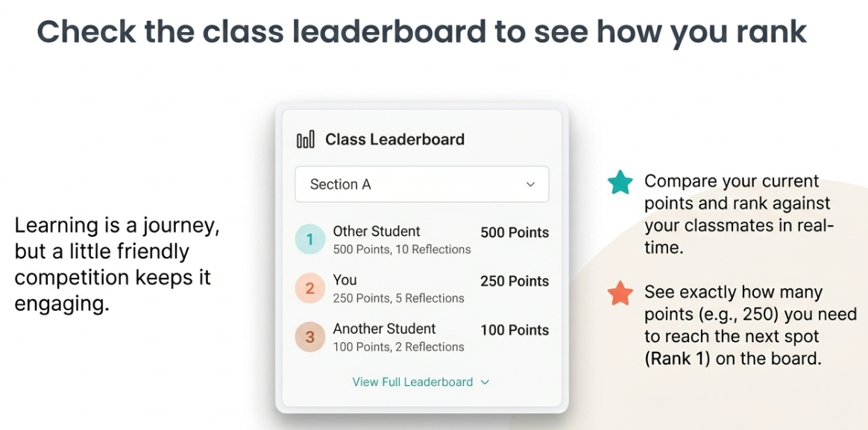Click the 100 Points score label
Viewport: 868px width, 430px height.
tap(515, 330)
